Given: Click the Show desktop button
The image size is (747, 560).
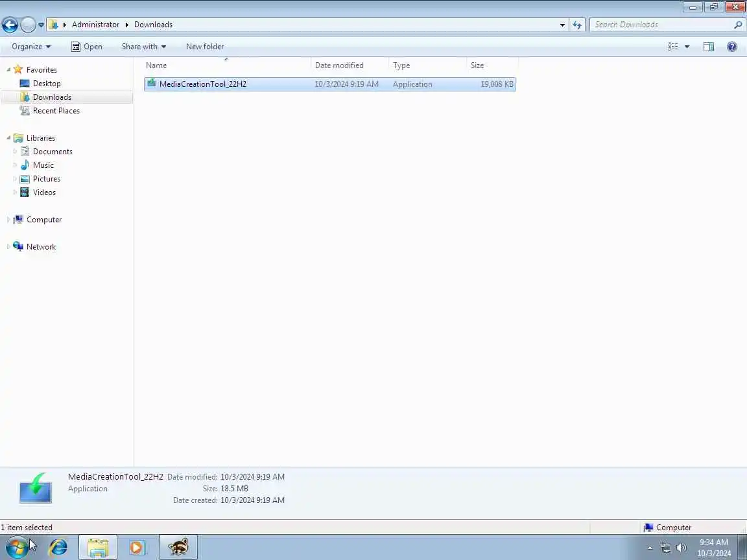Looking at the screenshot, I should tap(742, 547).
